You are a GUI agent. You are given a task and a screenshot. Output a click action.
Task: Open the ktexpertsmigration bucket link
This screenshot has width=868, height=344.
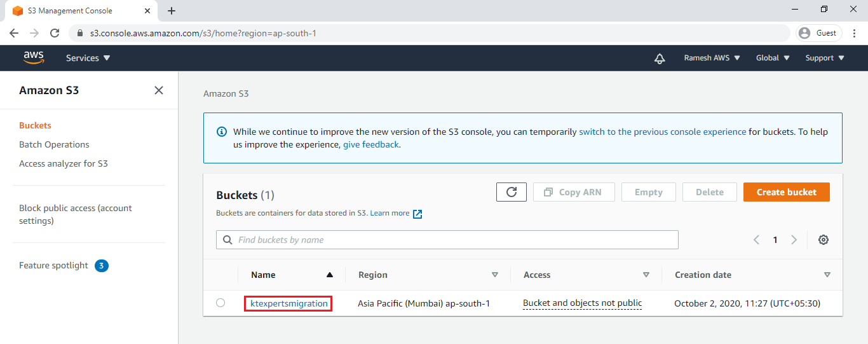pos(289,303)
